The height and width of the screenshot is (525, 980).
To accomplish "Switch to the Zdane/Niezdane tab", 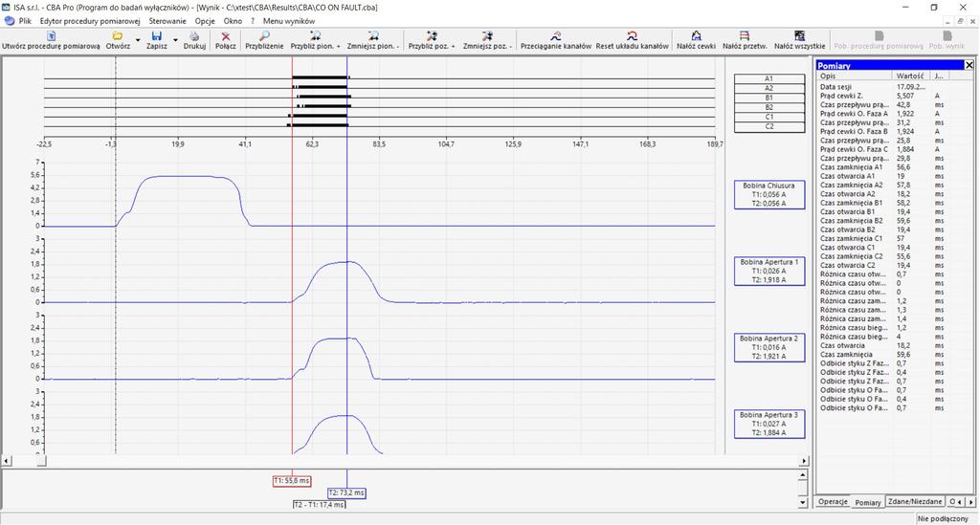I will tap(915, 502).
